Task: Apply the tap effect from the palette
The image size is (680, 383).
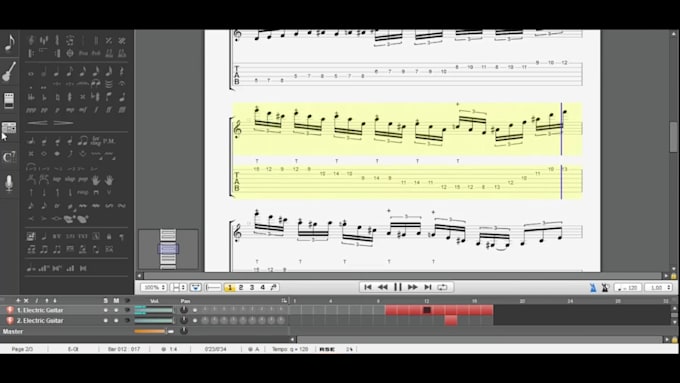Action: tap(57, 180)
